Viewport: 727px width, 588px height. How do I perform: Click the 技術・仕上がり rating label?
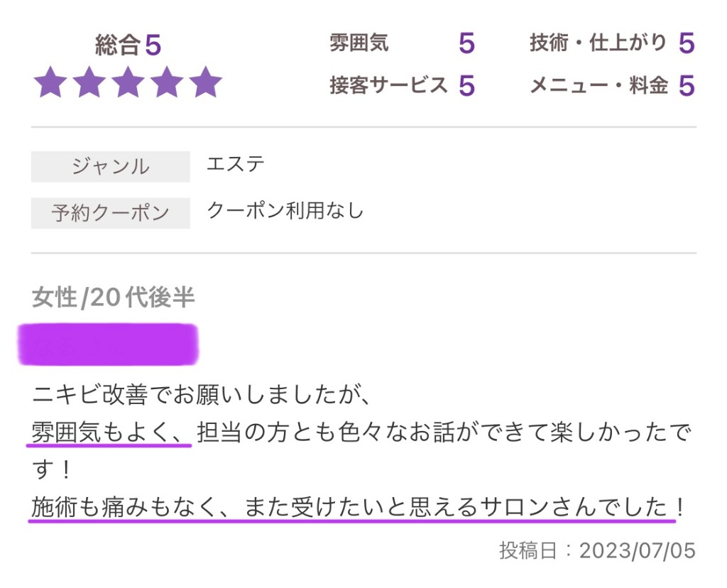tap(598, 43)
